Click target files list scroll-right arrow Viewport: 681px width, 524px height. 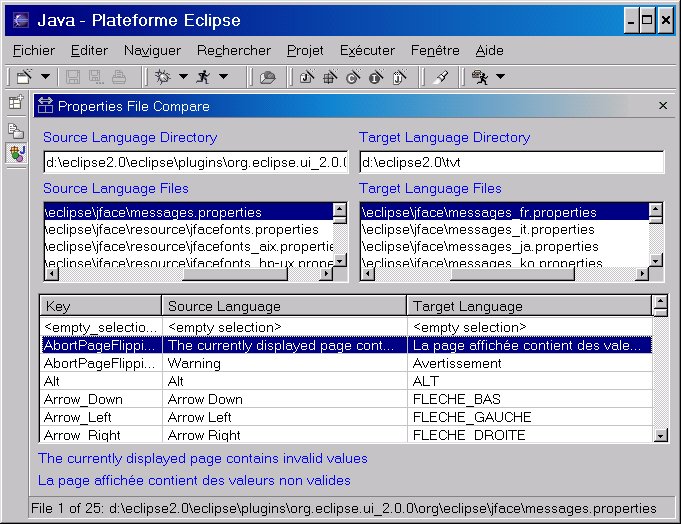coord(641,274)
